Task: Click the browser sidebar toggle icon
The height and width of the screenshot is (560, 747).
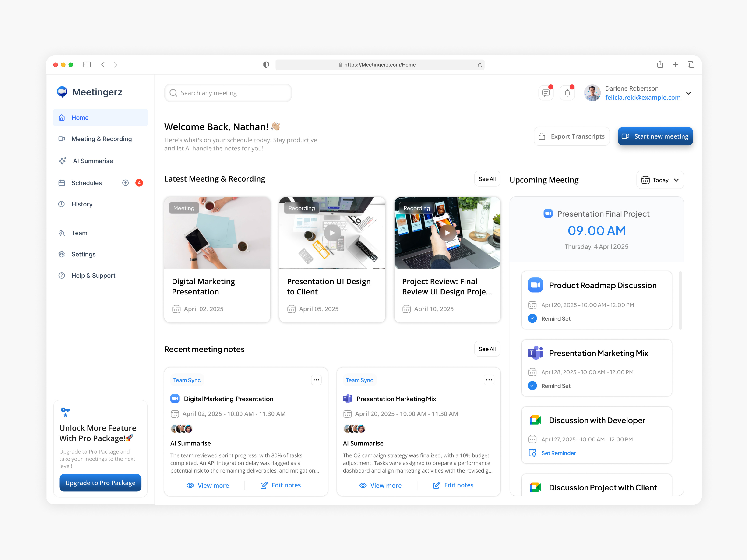Action: 87,64
